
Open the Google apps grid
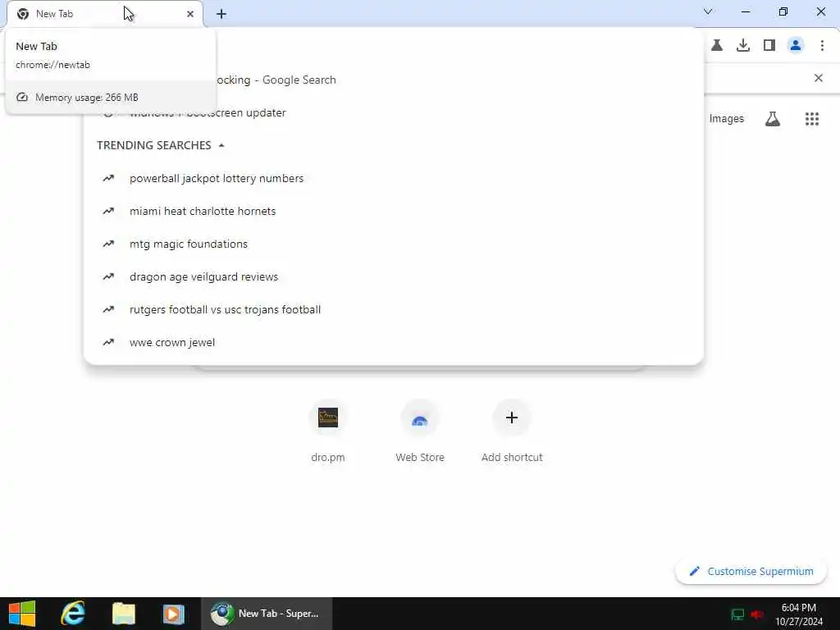812,119
